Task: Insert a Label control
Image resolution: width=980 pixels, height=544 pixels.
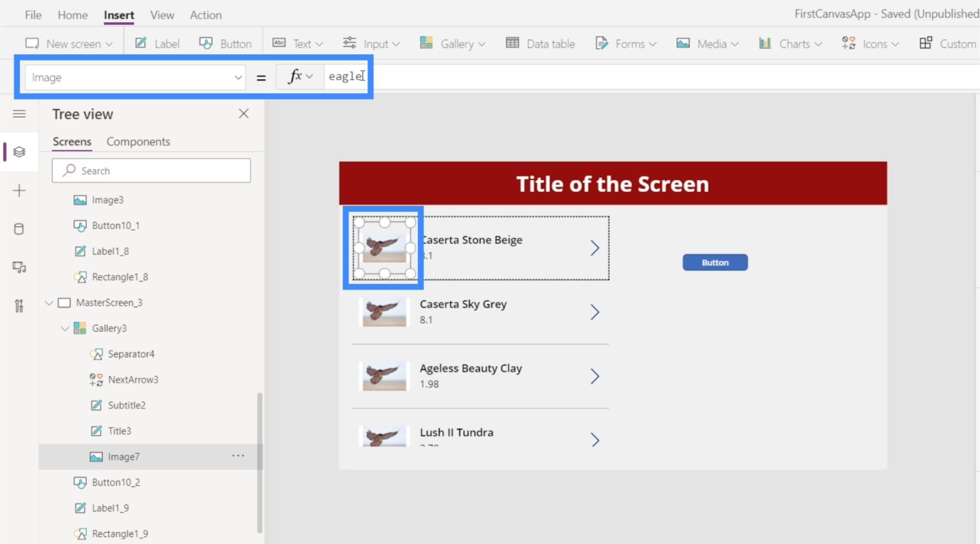Action: point(157,44)
